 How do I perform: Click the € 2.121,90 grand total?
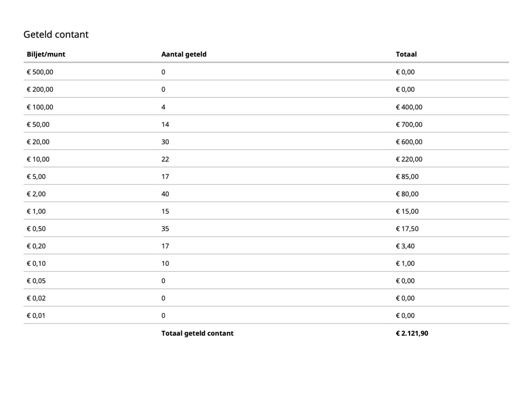tap(412, 333)
